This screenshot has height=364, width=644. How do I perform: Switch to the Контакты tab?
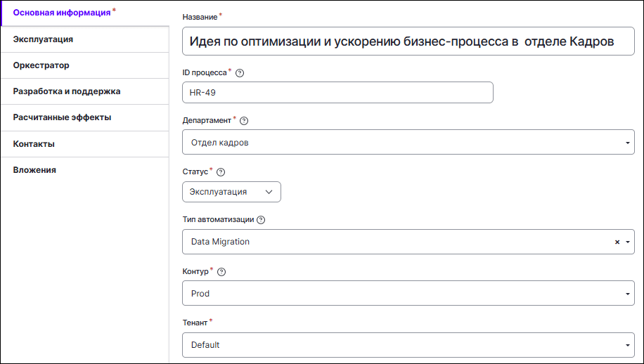click(34, 144)
